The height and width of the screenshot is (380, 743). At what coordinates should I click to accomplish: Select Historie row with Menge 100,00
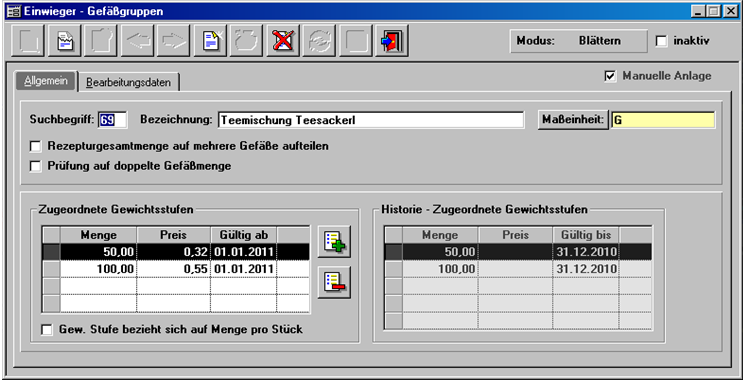518,269
